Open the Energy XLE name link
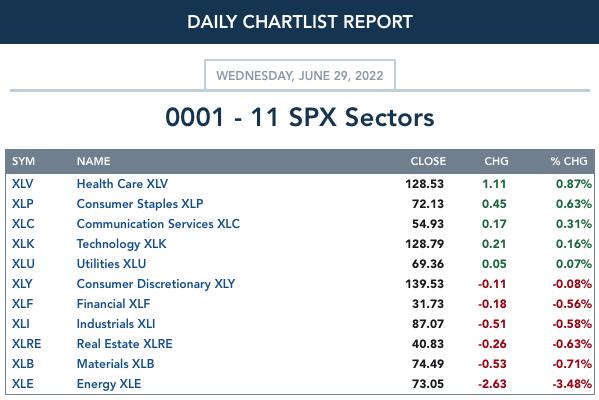599x400 pixels. tap(109, 384)
